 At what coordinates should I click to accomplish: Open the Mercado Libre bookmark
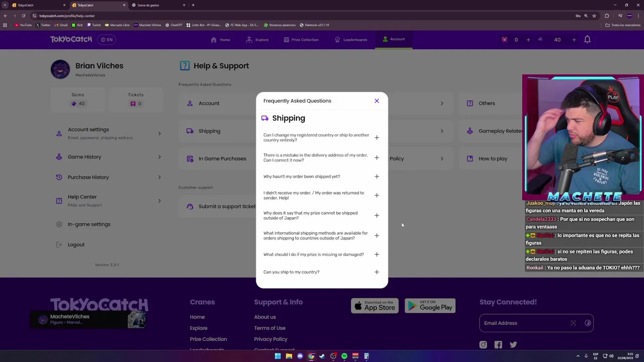[117, 25]
